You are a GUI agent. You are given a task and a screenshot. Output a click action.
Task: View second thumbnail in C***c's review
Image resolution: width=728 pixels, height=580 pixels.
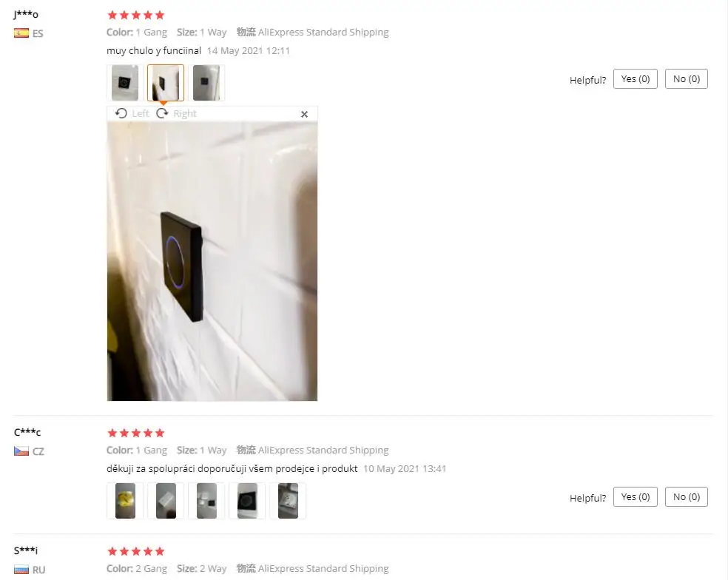point(166,501)
